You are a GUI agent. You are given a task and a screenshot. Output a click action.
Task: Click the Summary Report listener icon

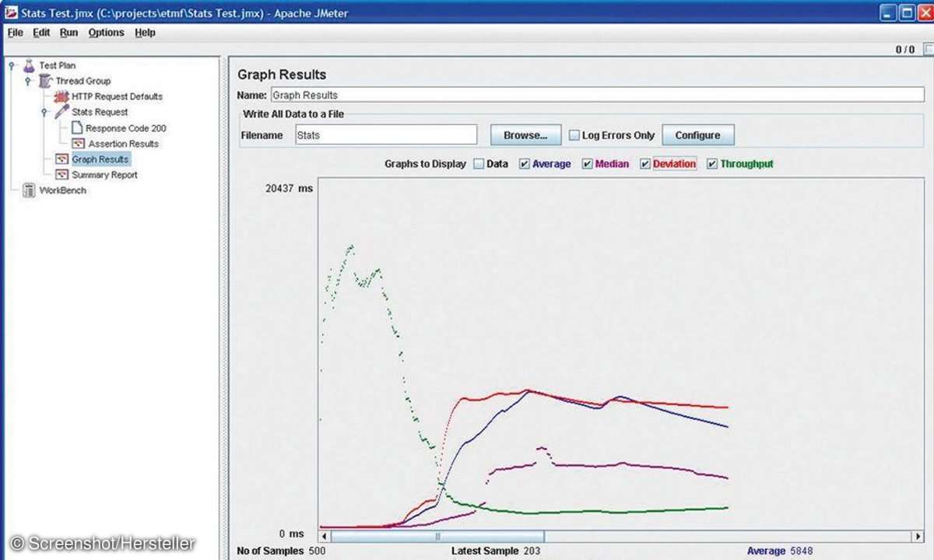pos(61,175)
